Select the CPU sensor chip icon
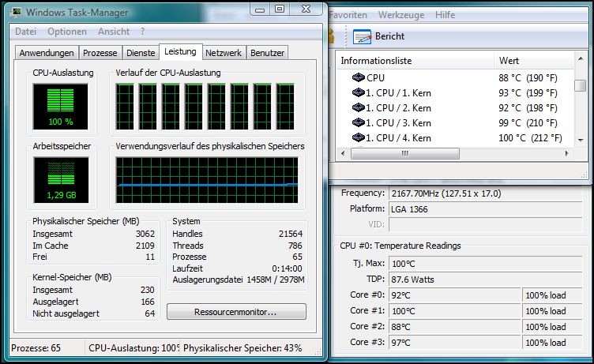This screenshot has height=364, width=594. [x=358, y=77]
